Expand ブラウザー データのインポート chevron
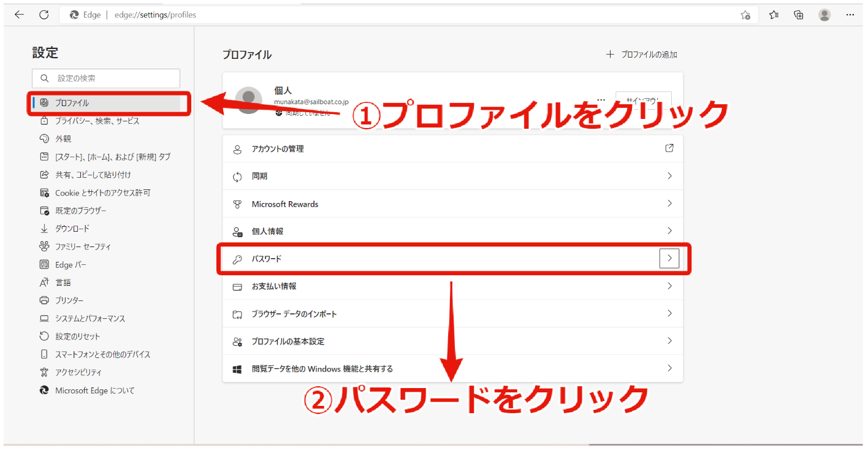The width and height of the screenshot is (868, 450). coord(669,314)
